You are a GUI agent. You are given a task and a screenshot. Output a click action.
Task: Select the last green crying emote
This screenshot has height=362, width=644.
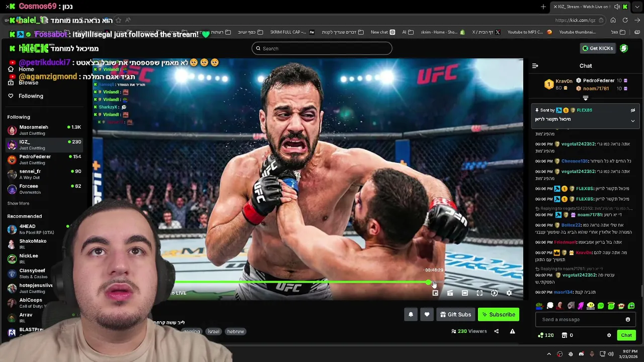631,306
